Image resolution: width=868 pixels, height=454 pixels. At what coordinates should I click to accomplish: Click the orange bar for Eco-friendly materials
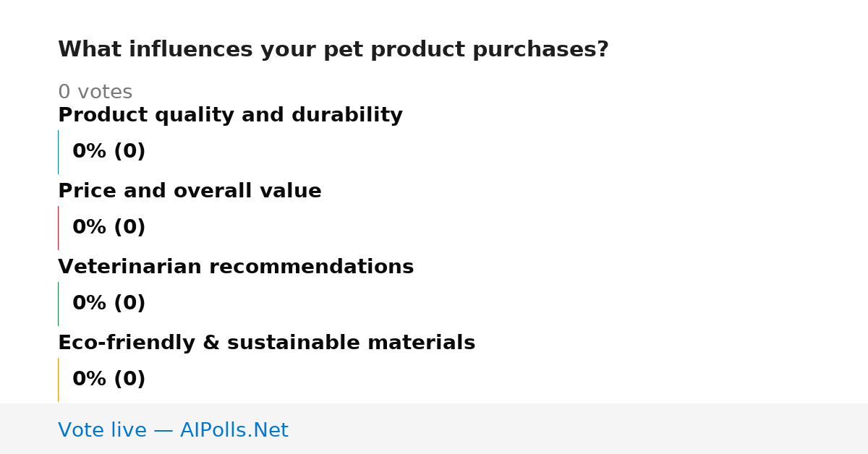tap(58, 380)
